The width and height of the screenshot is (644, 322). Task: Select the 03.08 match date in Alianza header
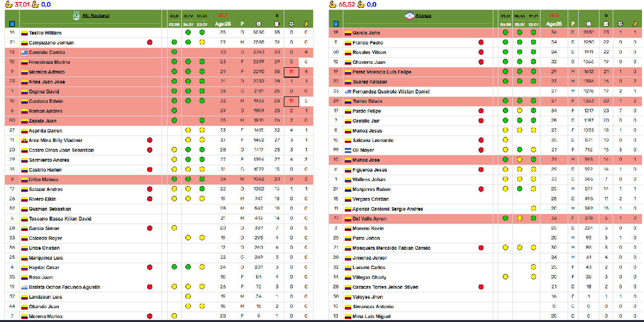click(x=505, y=24)
